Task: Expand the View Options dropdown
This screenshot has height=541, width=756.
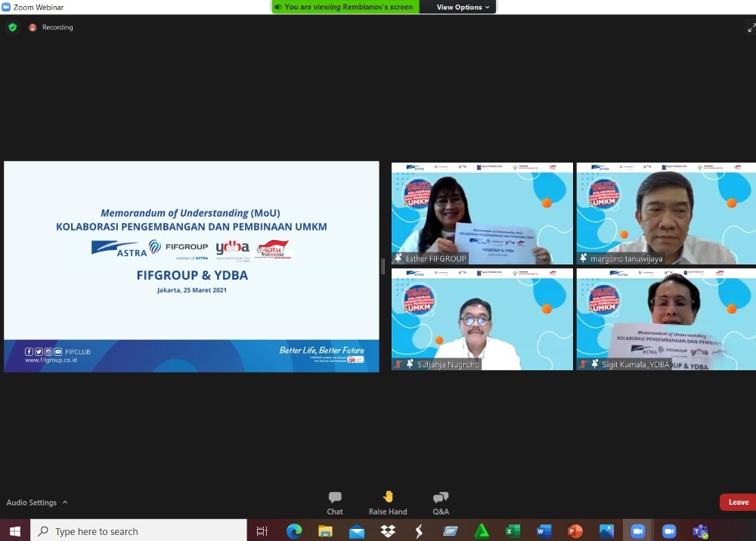Action: (463, 7)
